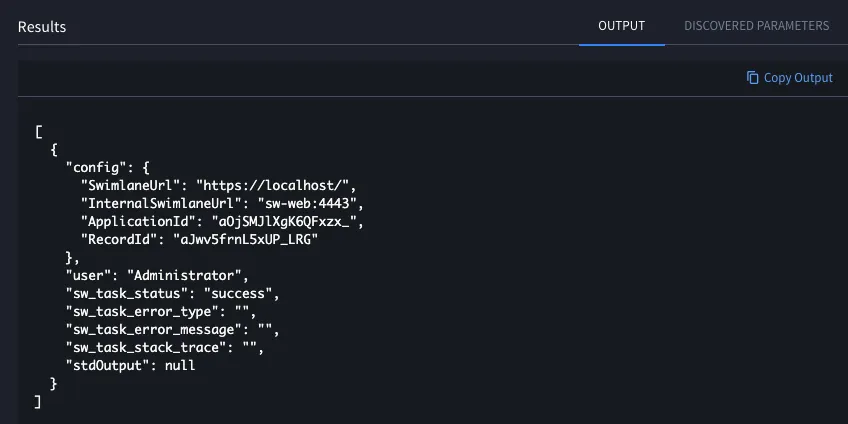Screen dimensions: 848x424
Task: Click the "InternalSwimlaneUrl" key
Action: click(x=161, y=204)
